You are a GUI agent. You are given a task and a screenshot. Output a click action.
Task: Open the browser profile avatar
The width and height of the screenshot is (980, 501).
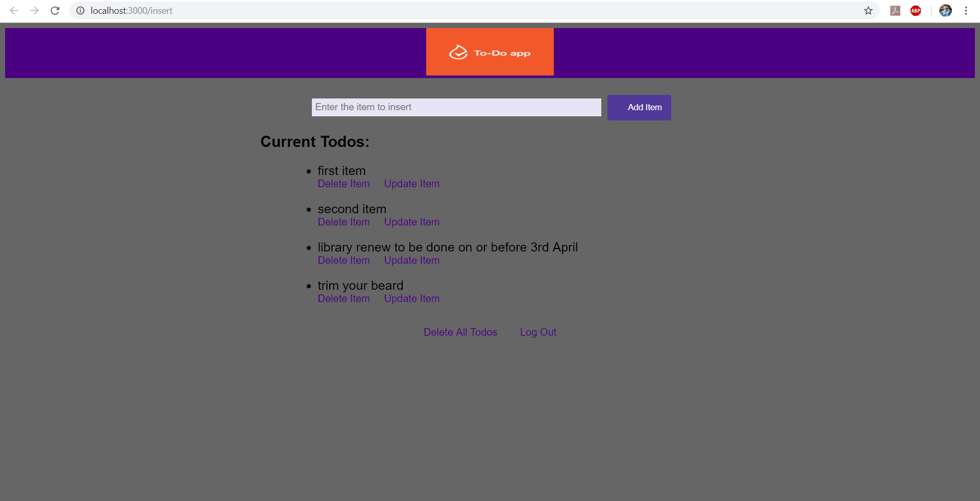pos(945,10)
